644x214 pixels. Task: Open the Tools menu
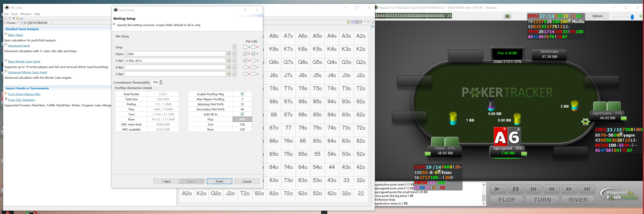pyautogui.click(x=14, y=14)
